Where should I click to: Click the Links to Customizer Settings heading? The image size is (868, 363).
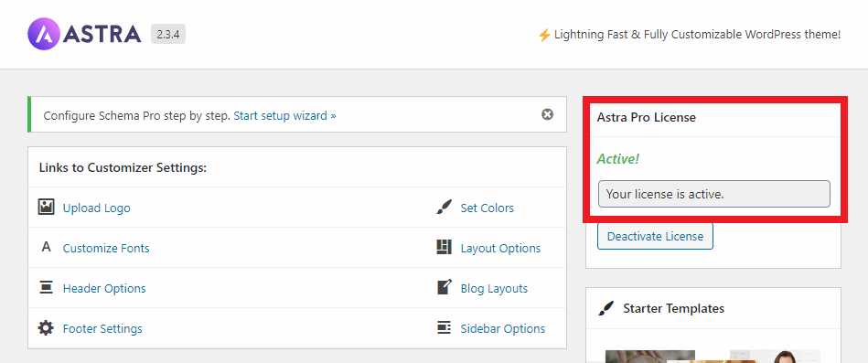pos(123,167)
